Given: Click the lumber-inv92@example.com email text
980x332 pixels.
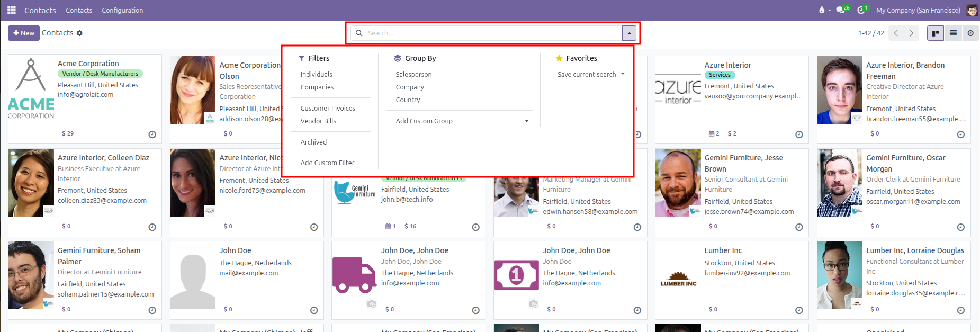Looking at the screenshot, I should 747,273.
